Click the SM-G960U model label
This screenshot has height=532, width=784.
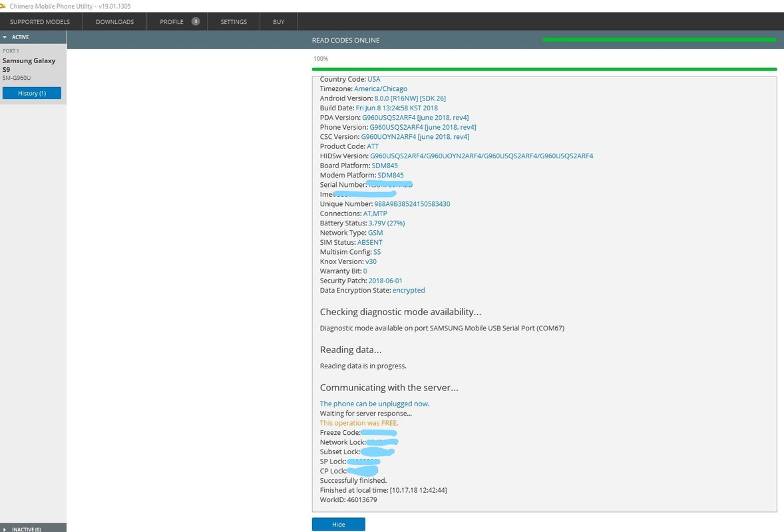(17, 78)
